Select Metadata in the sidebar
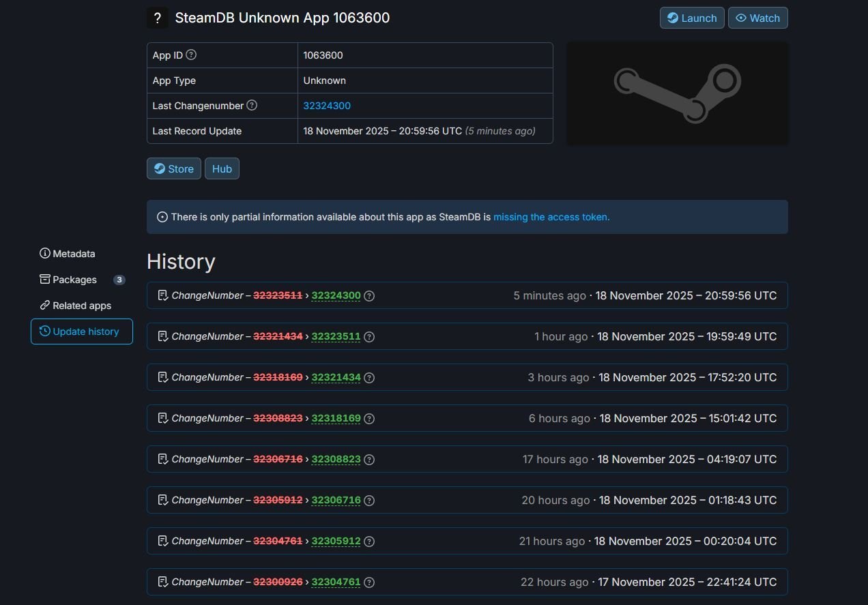 [73, 254]
